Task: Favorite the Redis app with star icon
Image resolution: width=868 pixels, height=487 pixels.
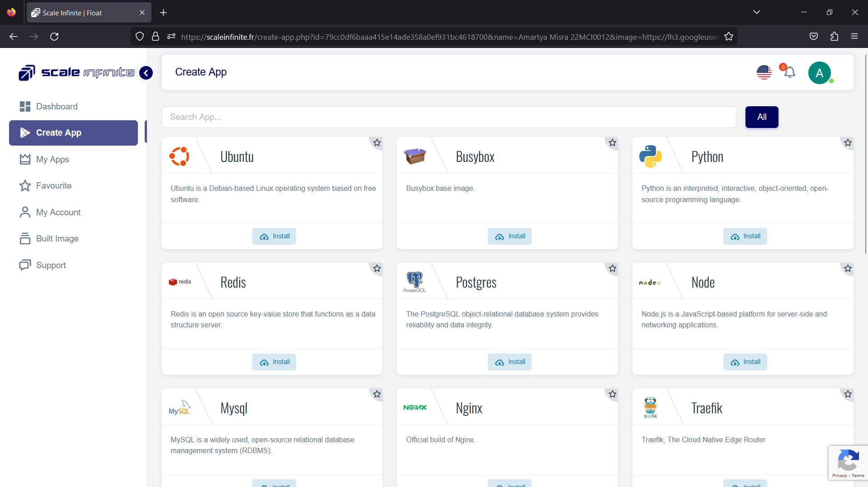Action: (x=377, y=269)
